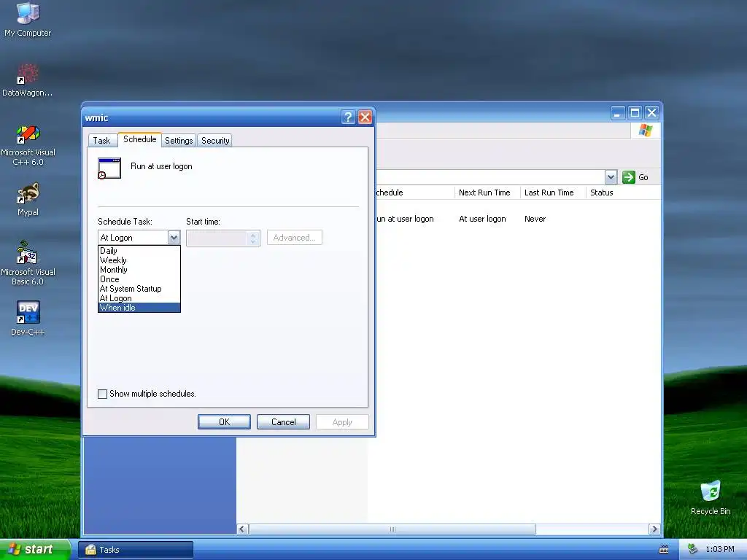Sort by Last Run Time column

553,192
